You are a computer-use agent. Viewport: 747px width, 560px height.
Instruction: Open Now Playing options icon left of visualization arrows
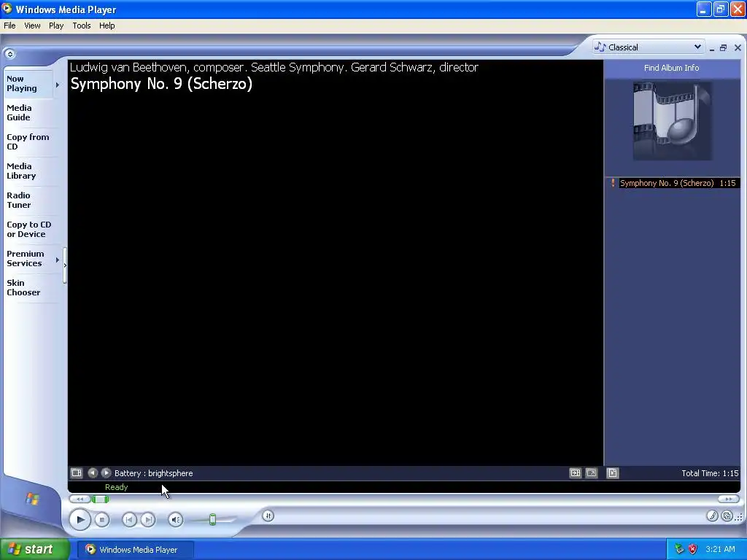(76, 472)
